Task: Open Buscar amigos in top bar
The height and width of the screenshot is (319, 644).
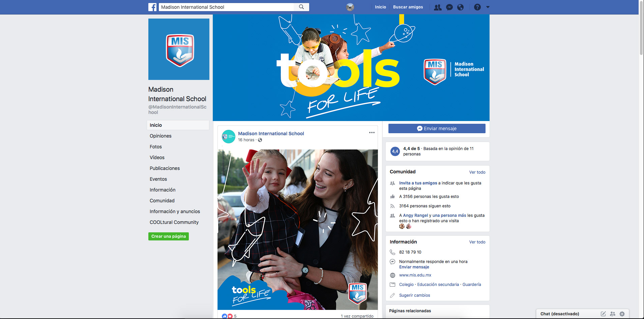Action: pyautogui.click(x=408, y=7)
